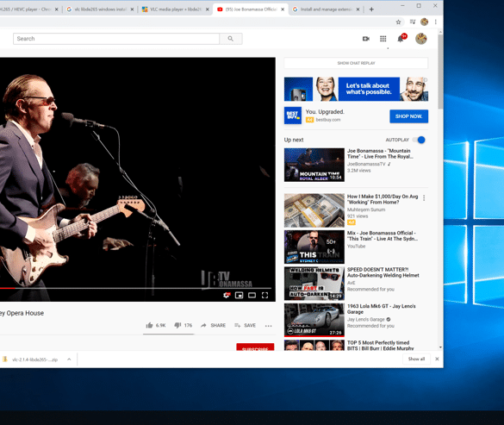Click the SHARE arrow button
This screenshot has width=504, height=425.
point(213,325)
